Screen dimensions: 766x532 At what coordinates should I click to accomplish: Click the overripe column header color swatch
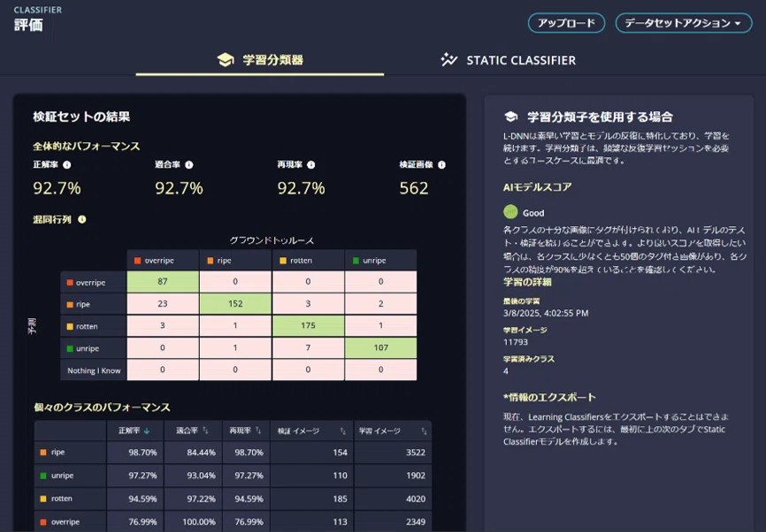pos(138,261)
